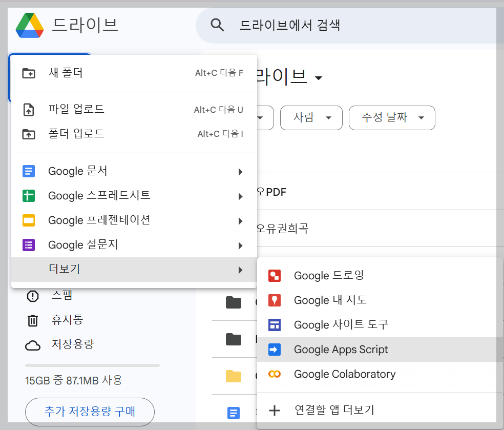
Task: Click the Google My Maps pin icon
Action: click(275, 300)
